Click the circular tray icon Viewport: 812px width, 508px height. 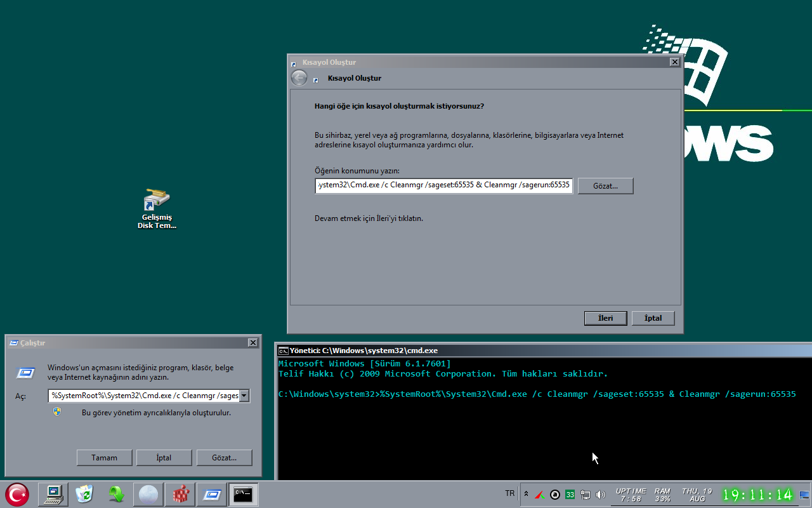[555, 494]
